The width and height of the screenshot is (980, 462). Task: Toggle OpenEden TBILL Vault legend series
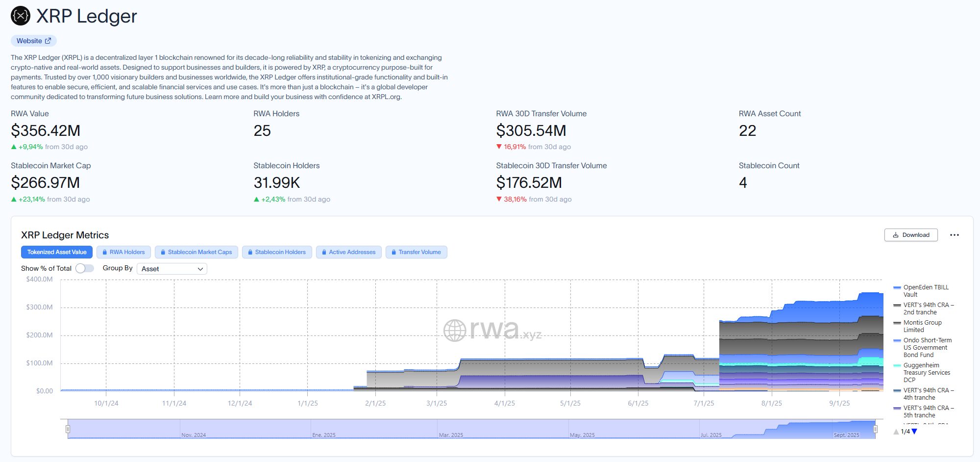pos(921,291)
